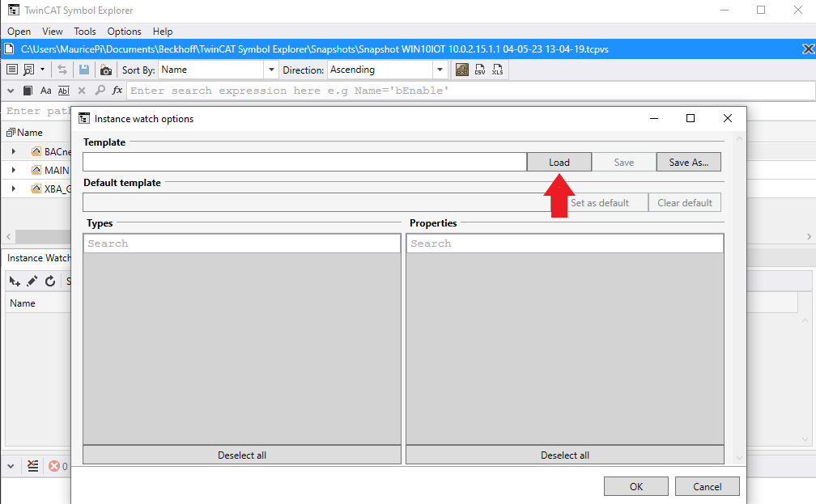Close the Instance watch options dialog
816x504 pixels.
(x=728, y=119)
